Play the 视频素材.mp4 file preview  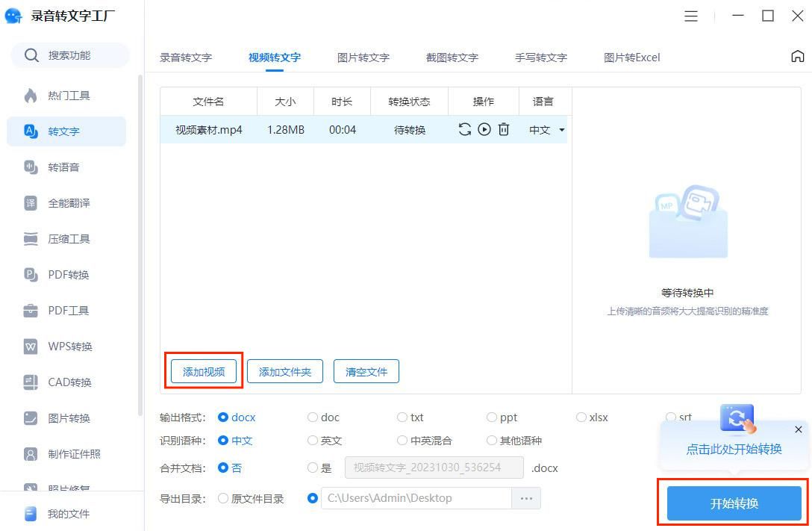tap(484, 129)
